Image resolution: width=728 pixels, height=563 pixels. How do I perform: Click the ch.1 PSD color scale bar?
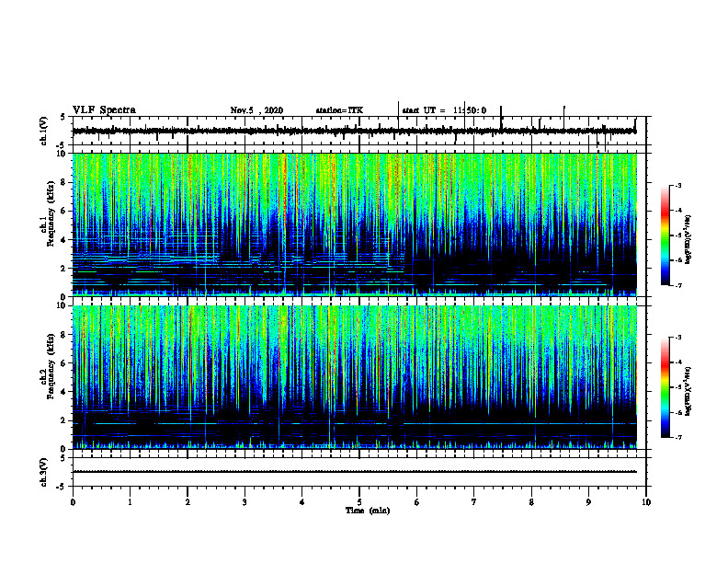tap(665, 235)
